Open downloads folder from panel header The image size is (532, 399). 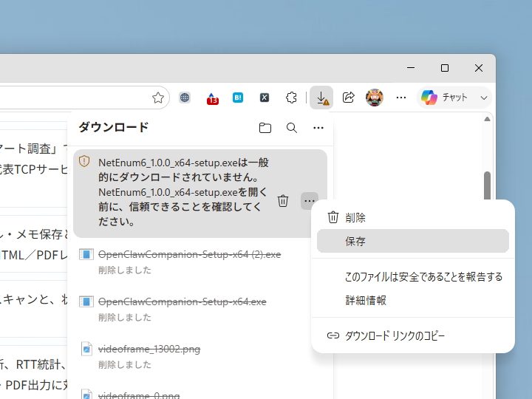[265, 128]
